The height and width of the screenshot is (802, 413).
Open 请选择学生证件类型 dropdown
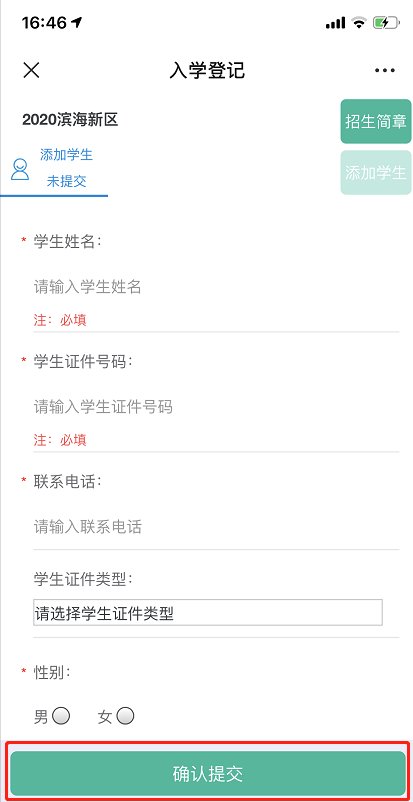208,612
